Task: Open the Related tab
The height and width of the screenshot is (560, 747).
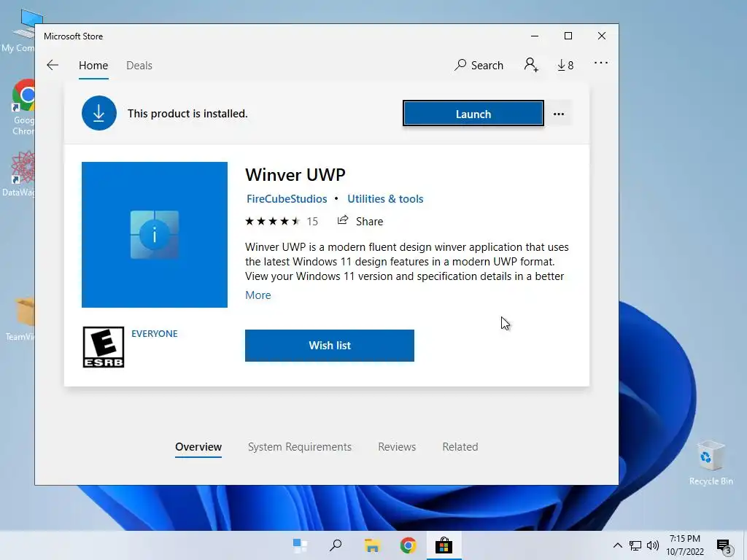Action: (460, 447)
